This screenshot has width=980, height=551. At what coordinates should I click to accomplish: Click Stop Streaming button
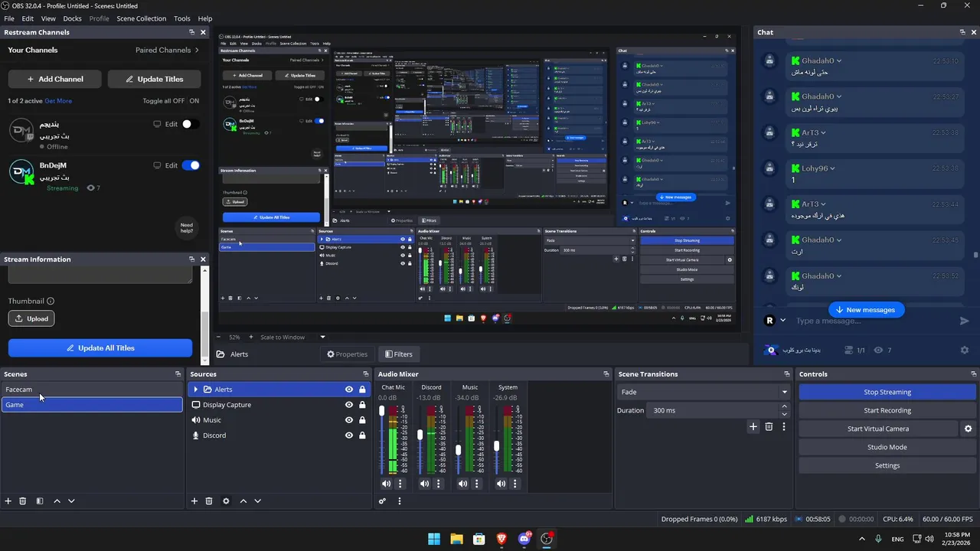887,392
